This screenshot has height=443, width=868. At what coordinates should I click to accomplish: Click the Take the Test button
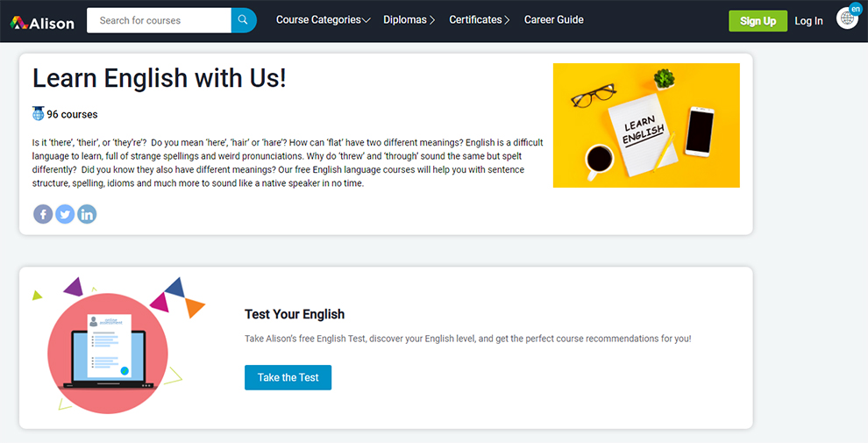coord(288,378)
